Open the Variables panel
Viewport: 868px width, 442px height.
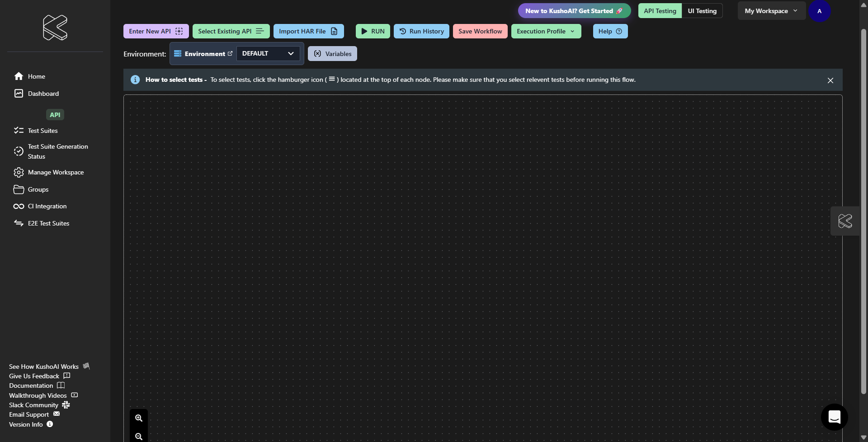point(332,54)
